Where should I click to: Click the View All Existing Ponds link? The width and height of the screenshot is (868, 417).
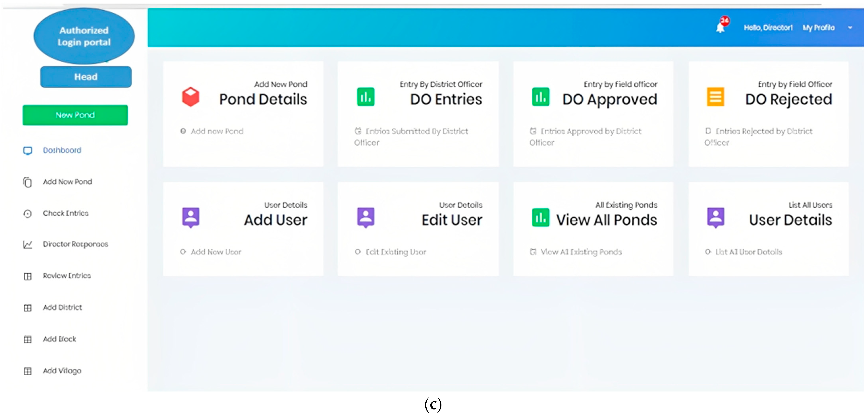point(581,252)
